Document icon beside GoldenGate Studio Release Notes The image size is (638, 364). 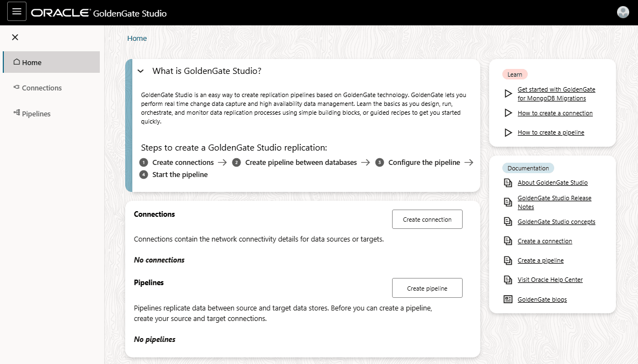[x=508, y=202]
